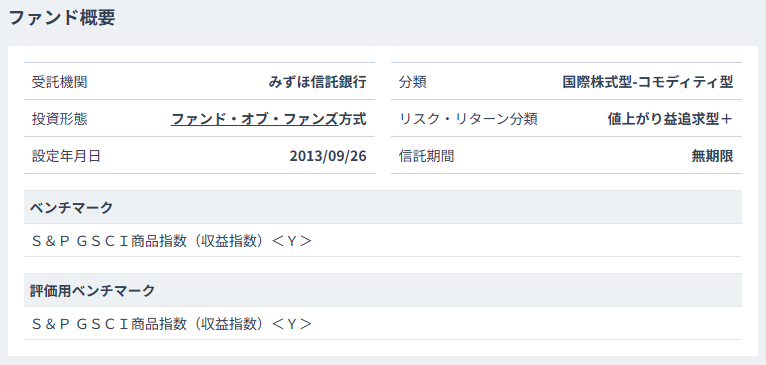
Task: Click the ファンド概要 heading
Action: 62,18
